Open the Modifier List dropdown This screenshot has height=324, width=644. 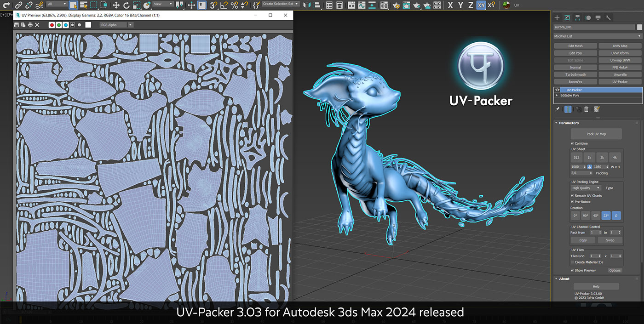(598, 36)
